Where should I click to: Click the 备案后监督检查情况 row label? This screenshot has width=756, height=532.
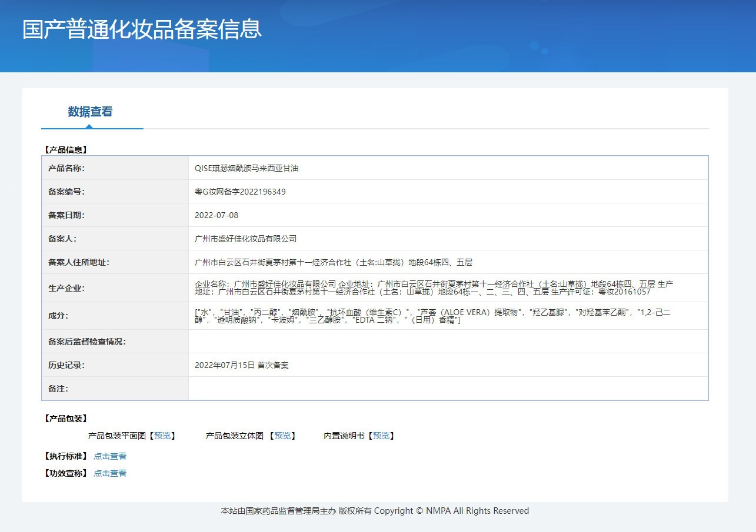point(87,342)
